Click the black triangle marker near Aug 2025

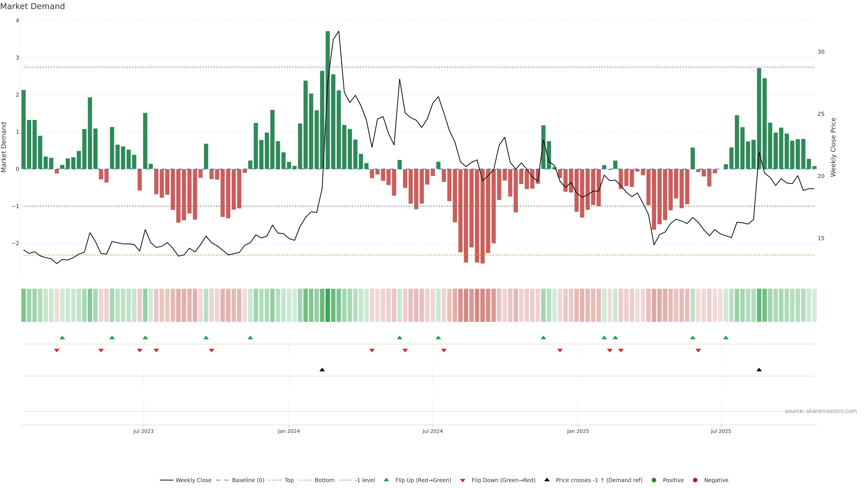[x=759, y=370]
